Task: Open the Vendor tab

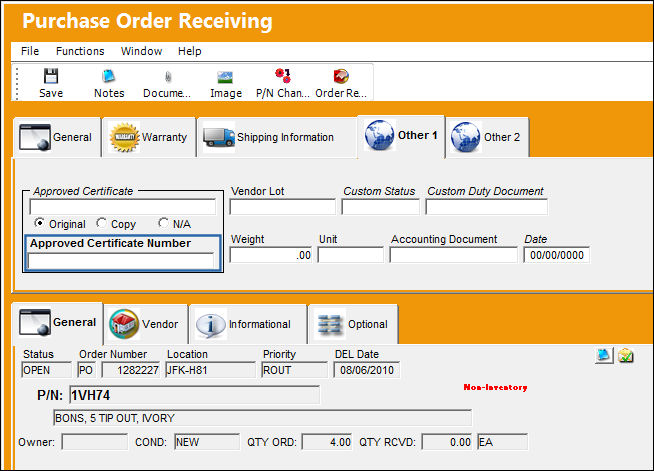Action: point(146,324)
